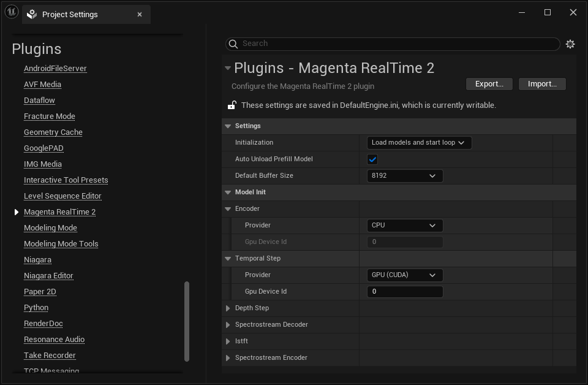
Task: Expand the Spectrostream Encoder group
Action: tap(228, 357)
